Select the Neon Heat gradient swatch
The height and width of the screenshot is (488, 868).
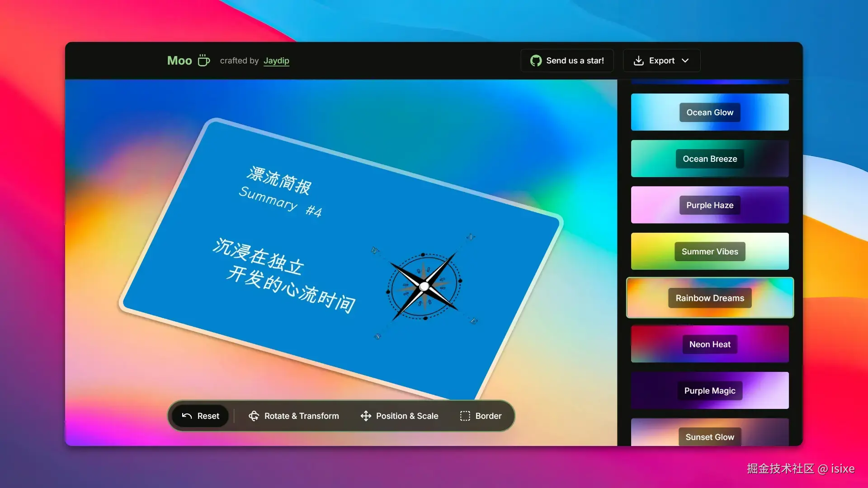click(709, 344)
